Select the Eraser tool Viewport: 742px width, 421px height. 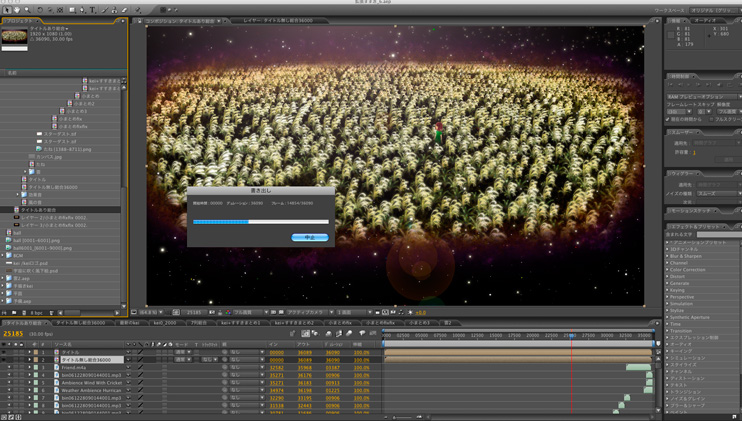[124, 10]
